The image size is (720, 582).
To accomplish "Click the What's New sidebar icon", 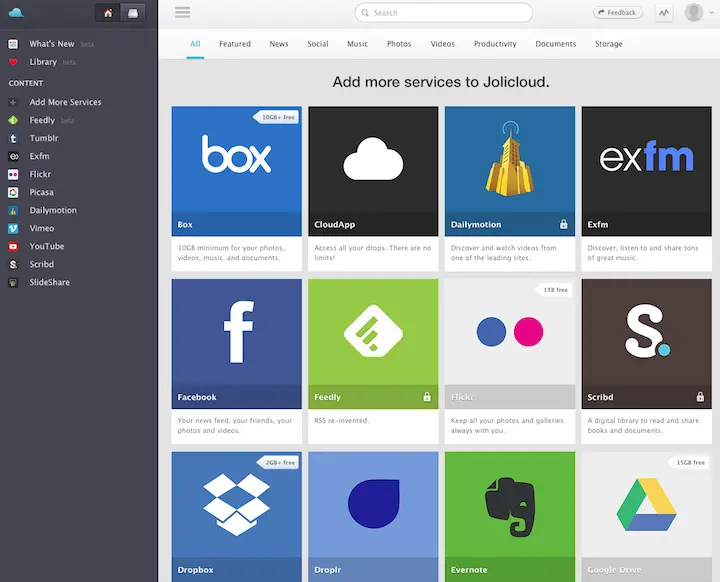I will [13, 44].
